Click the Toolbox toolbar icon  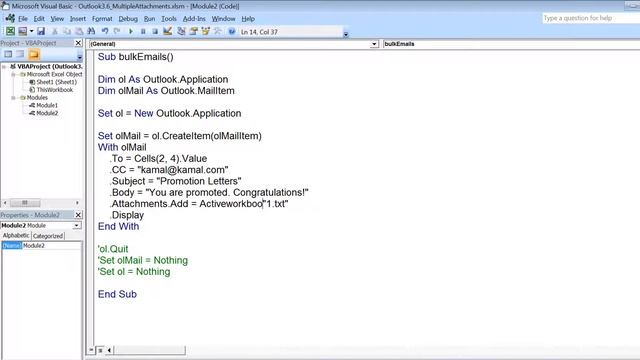tap(218, 31)
